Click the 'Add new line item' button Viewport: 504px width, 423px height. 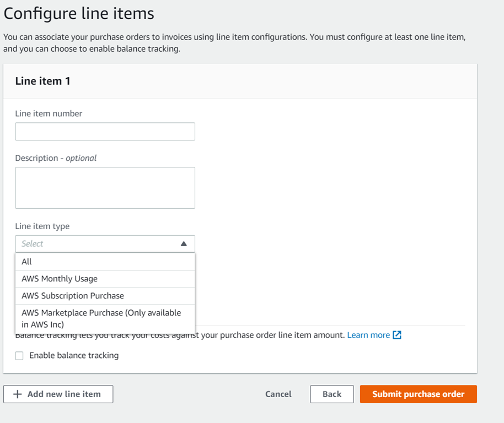tap(58, 394)
